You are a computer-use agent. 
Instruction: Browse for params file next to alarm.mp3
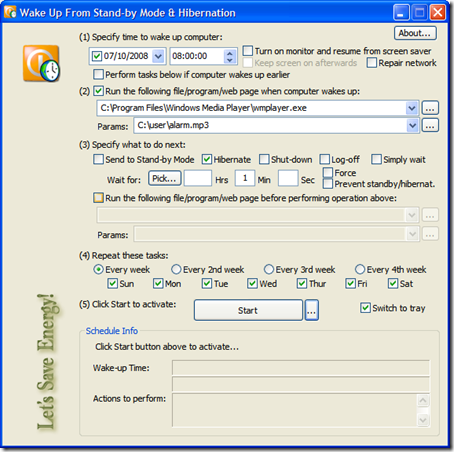(x=430, y=125)
